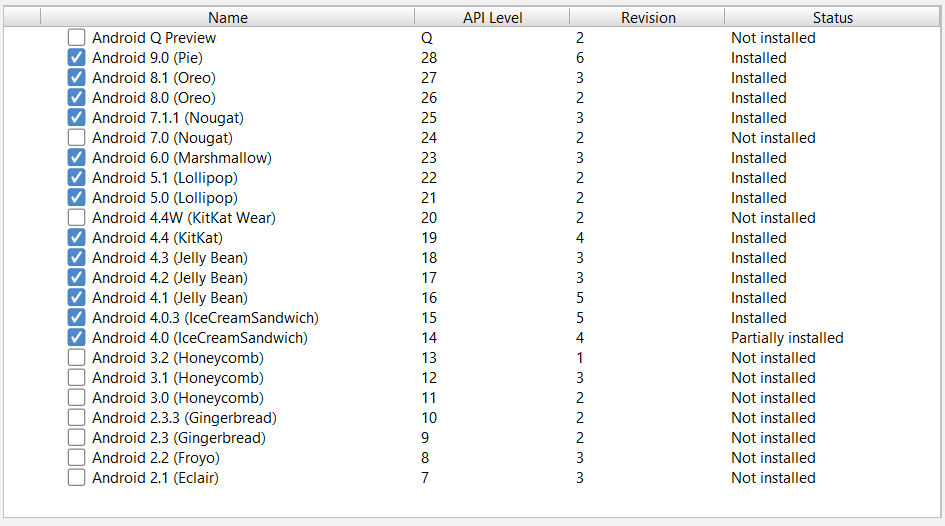This screenshot has height=526, width=945.
Task: Click the 'Partially installed' status text
Action: [x=786, y=338]
